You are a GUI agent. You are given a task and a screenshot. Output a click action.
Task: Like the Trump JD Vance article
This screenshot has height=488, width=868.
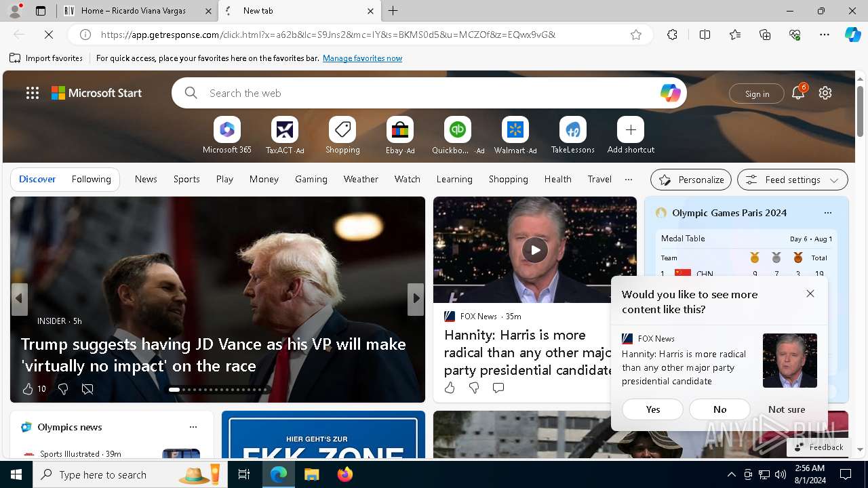coord(28,389)
